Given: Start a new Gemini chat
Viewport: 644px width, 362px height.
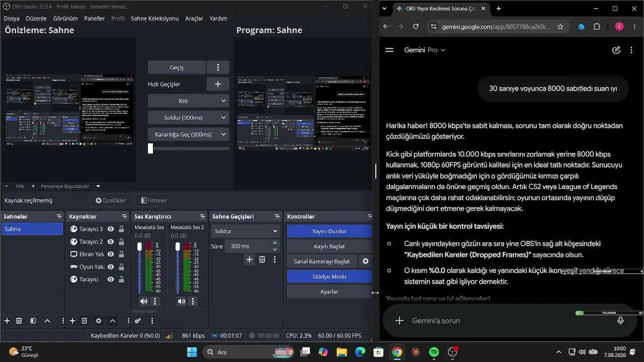Looking at the screenshot, I should (616, 50).
